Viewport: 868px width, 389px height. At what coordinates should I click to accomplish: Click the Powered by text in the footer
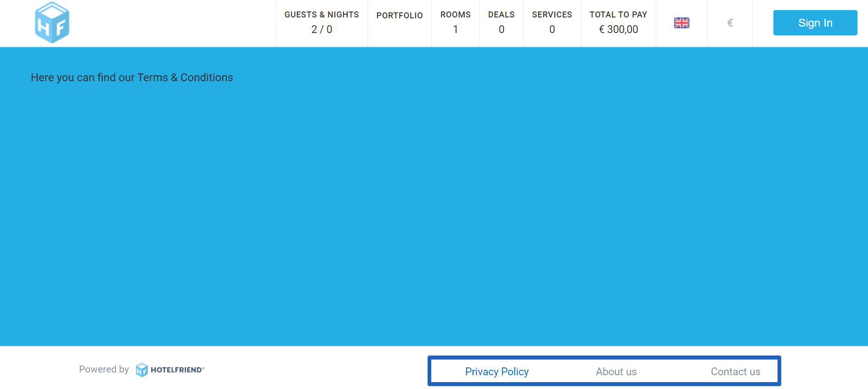(104, 369)
